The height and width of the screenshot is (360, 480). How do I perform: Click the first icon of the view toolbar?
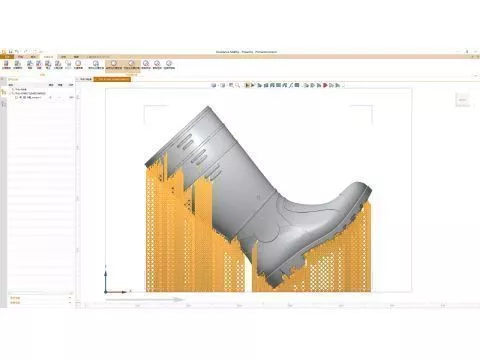(214, 85)
